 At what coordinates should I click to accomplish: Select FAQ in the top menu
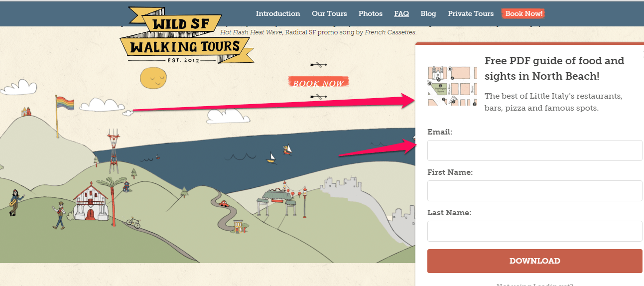click(401, 13)
